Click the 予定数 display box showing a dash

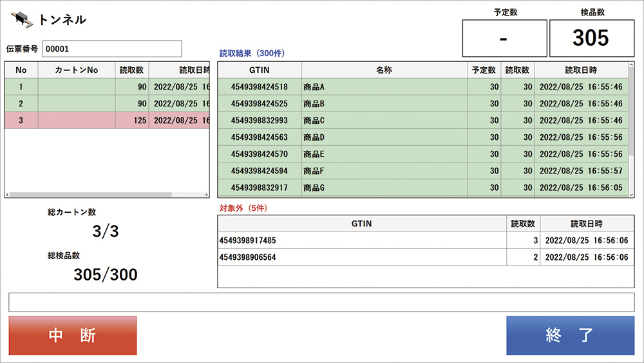point(504,38)
